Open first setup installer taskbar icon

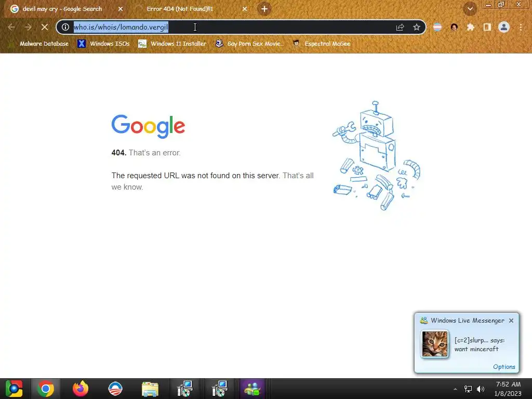[184, 389]
